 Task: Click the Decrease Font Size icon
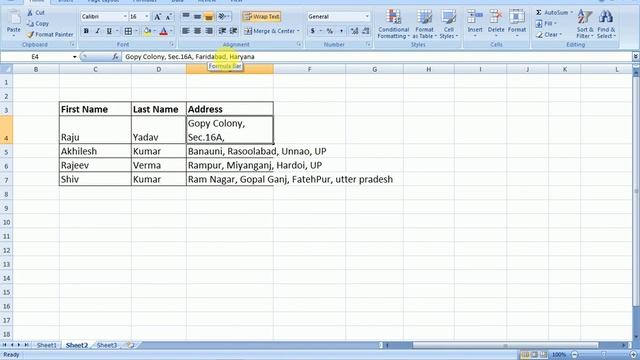(169, 17)
